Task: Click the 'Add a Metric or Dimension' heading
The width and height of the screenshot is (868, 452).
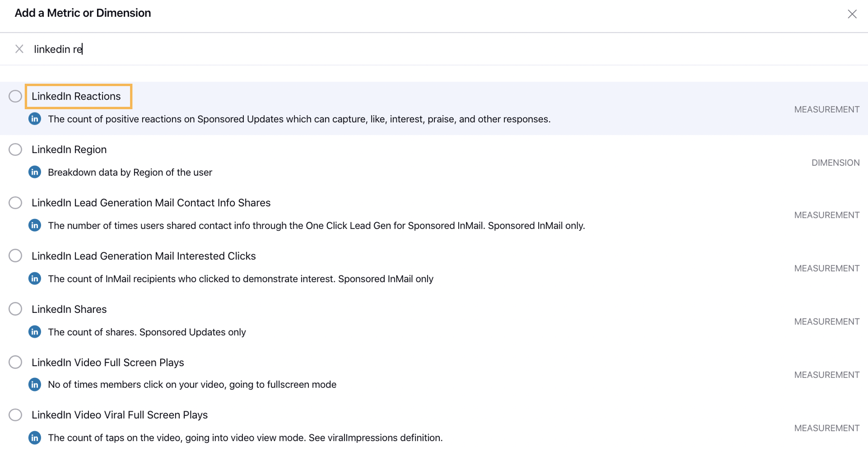Action: [x=83, y=13]
